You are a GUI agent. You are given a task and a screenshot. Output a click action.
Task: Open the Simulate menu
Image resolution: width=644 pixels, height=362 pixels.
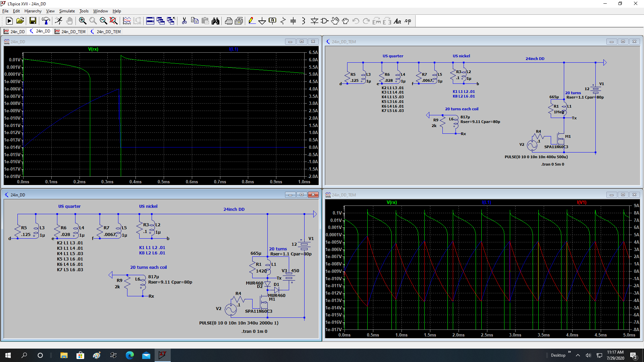tap(67, 11)
